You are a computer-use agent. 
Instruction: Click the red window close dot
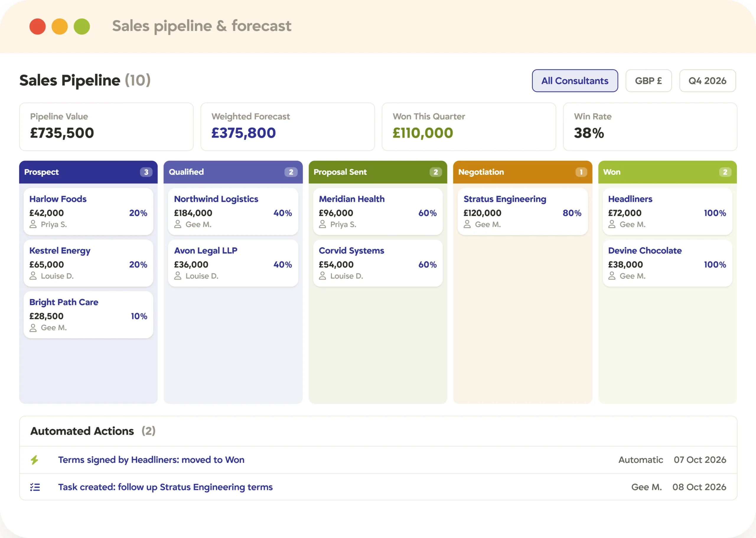pos(38,27)
